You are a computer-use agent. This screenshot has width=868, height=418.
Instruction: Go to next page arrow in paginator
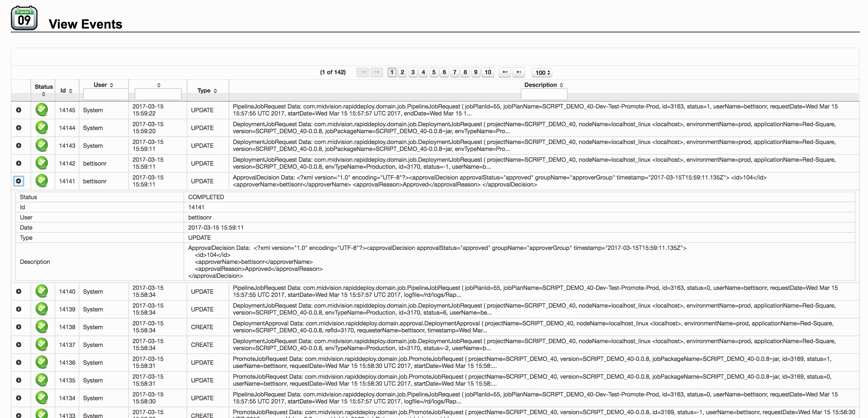(x=504, y=72)
